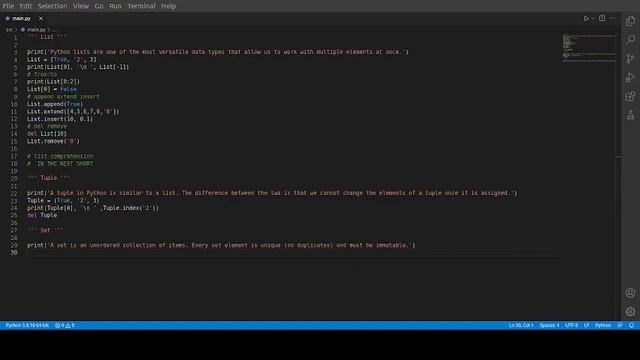Open the Run menu
640x360 pixels.
[x=115, y=6]
